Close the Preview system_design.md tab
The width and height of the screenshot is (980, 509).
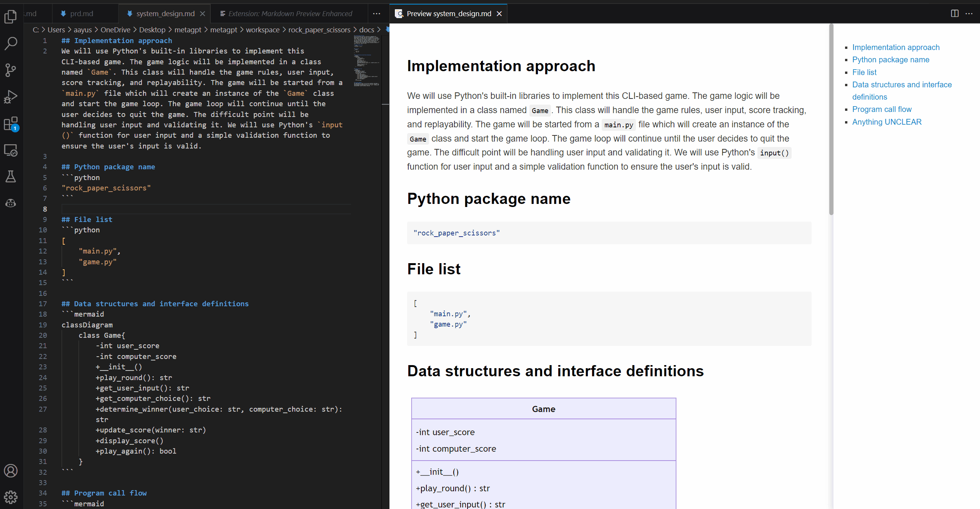[499, 13]
